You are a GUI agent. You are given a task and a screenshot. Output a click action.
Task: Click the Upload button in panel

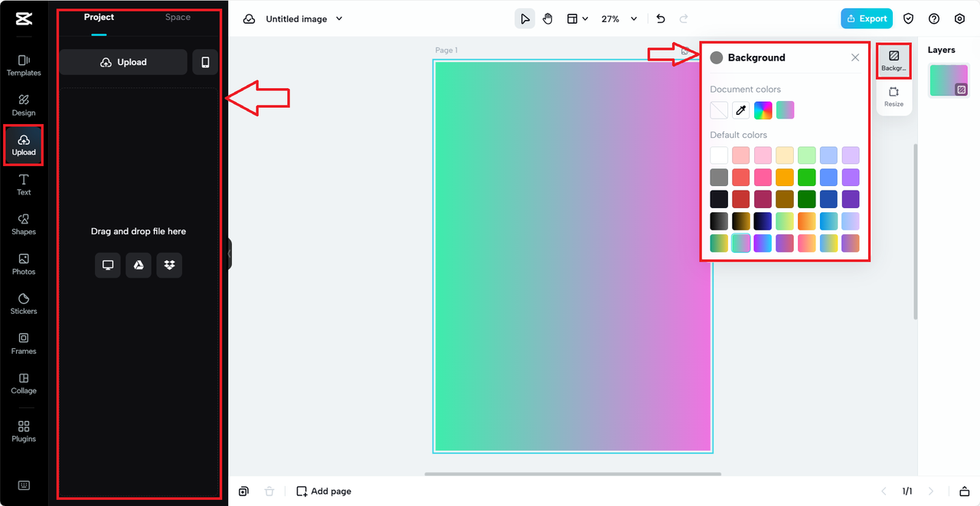coord(123,62)
